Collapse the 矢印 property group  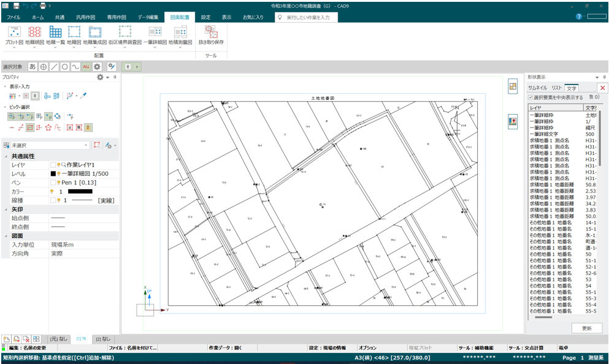point(6,209)
